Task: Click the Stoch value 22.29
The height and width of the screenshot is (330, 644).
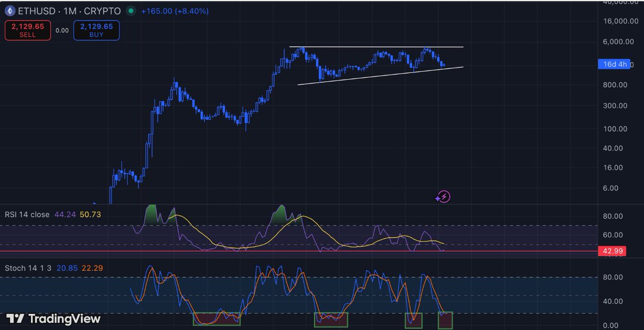Action: (x=92, y=268)
